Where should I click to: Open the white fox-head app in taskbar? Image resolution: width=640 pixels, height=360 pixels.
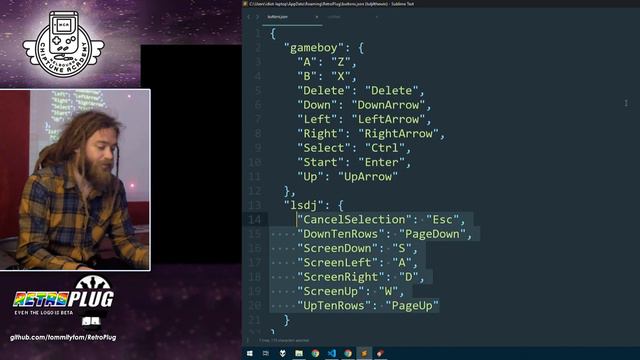pyautogui.click(x=282, y=353)
